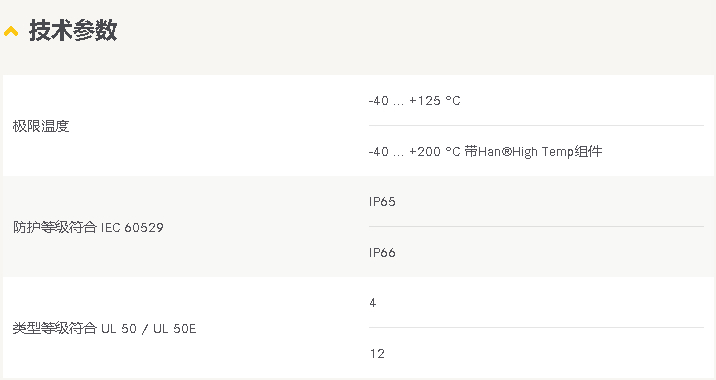Select the 防护等级符合 IEC 60529 label

click(x=88, y=227)
